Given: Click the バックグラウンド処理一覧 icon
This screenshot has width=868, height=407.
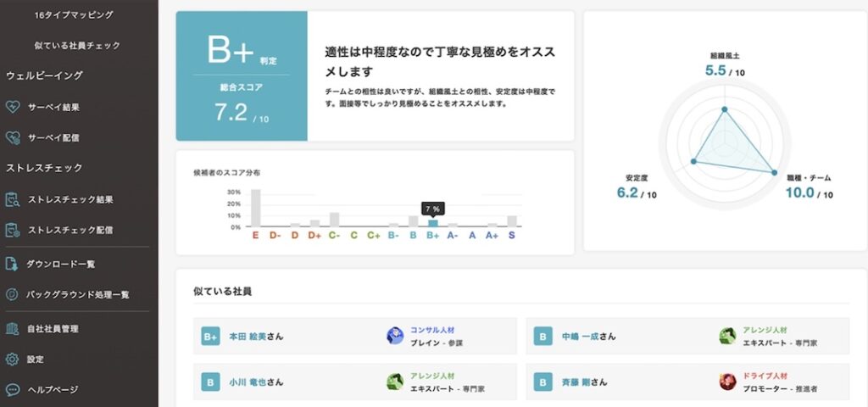Looking at the screenshot, I should (x=13, y=295).
